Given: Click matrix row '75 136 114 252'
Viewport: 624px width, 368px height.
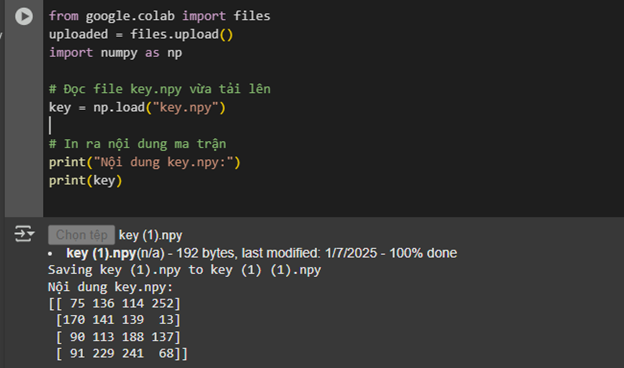Looking at the screenshot, I should click(114, 304).
